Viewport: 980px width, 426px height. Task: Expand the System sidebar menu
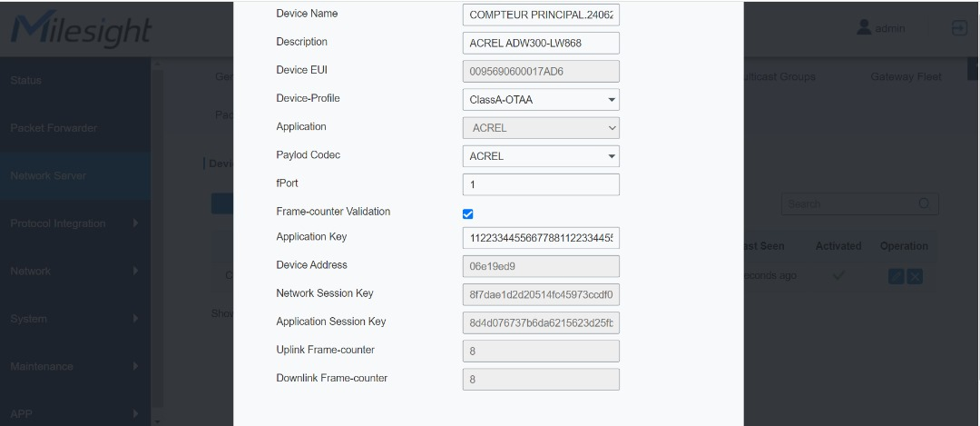click(x=74, y=319)
